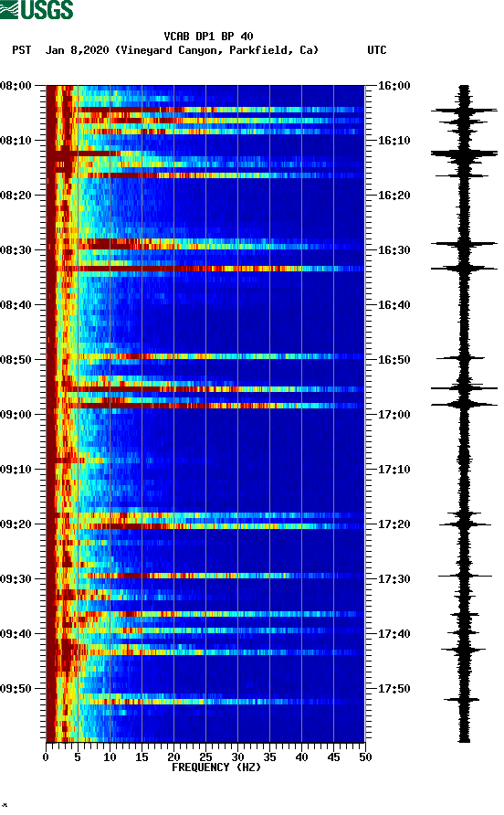Click the spectrogram band at 09:52 PST
The width and height of the screenshot is (504, 815).
point(205,702)
